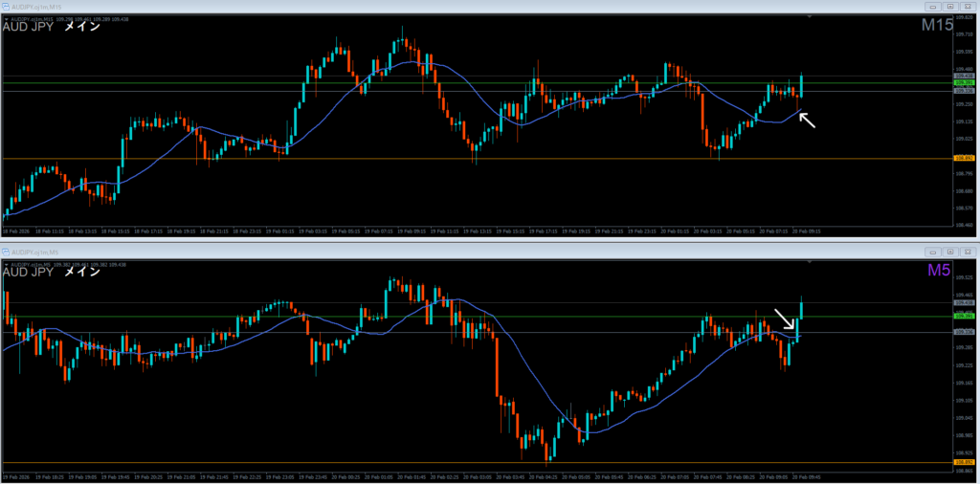Click the '19 Feb 2026' date on M5 time axis
Screen dimensions: 980x484
(15, 477)
